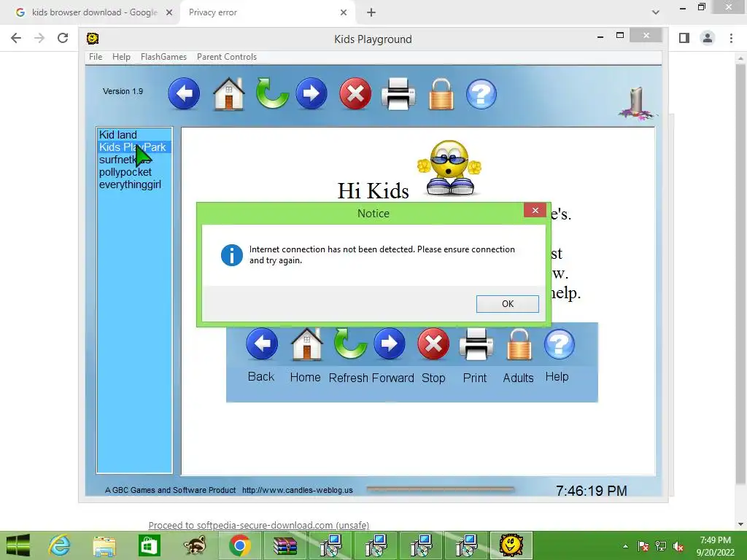The height and width of the screenshot is (560, 747).
Task: Click the Version 1.9 label
Action: pos(123,91)
